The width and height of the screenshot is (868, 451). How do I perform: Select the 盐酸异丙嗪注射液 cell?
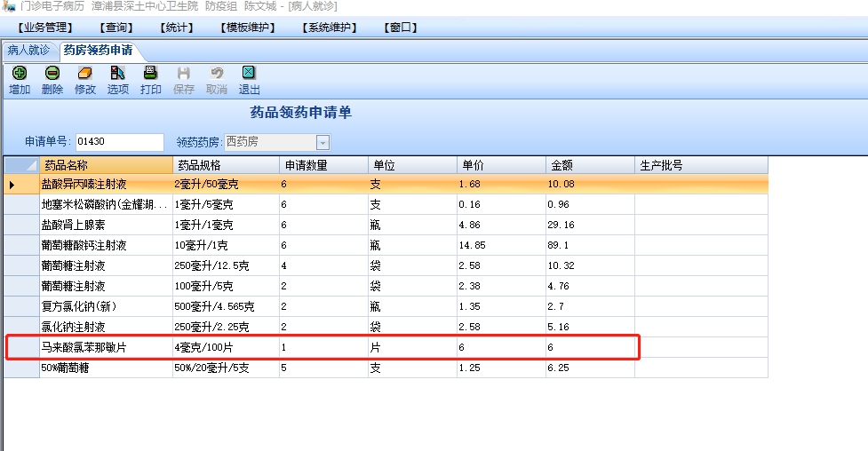(x=107, y=185)
